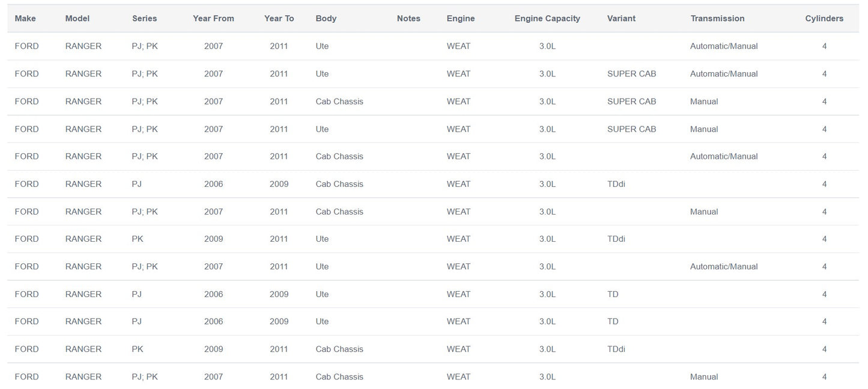This screenshot has width=868, height=389.
Task: Click the Make column header
Action: pos(25,19)
